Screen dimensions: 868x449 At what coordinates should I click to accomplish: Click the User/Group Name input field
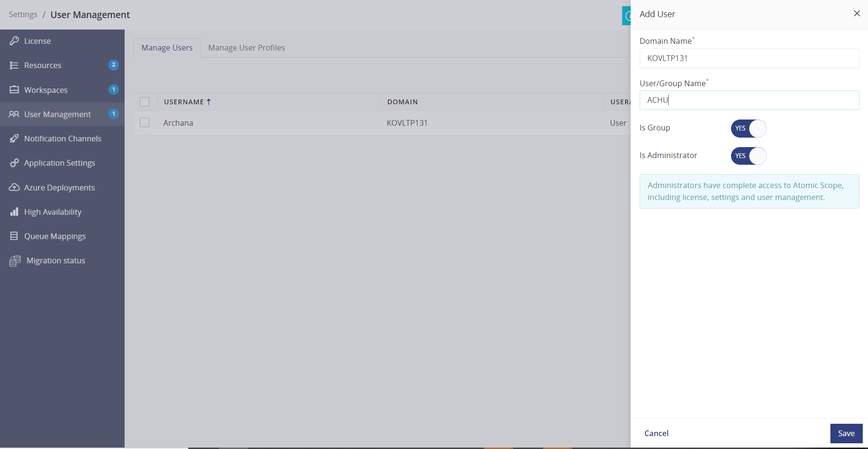[749, 100]
